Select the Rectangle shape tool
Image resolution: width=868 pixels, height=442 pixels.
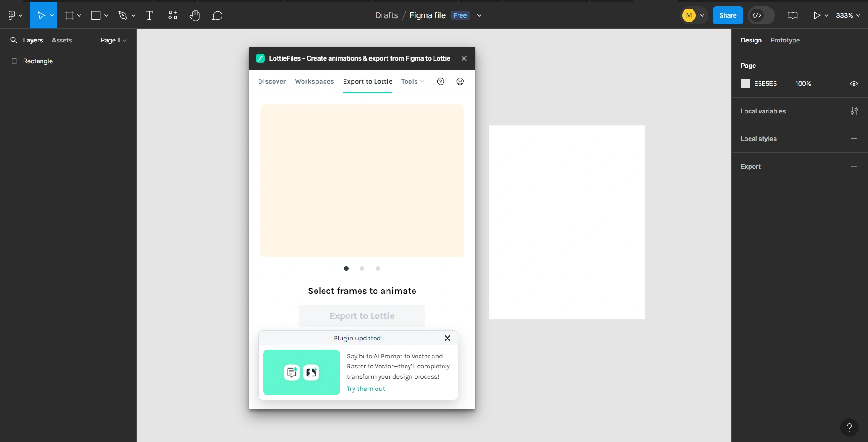pos(96,15)
